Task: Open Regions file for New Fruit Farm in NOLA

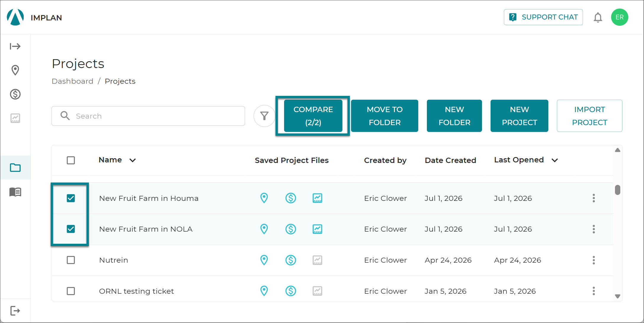Action: coord(264,229)
